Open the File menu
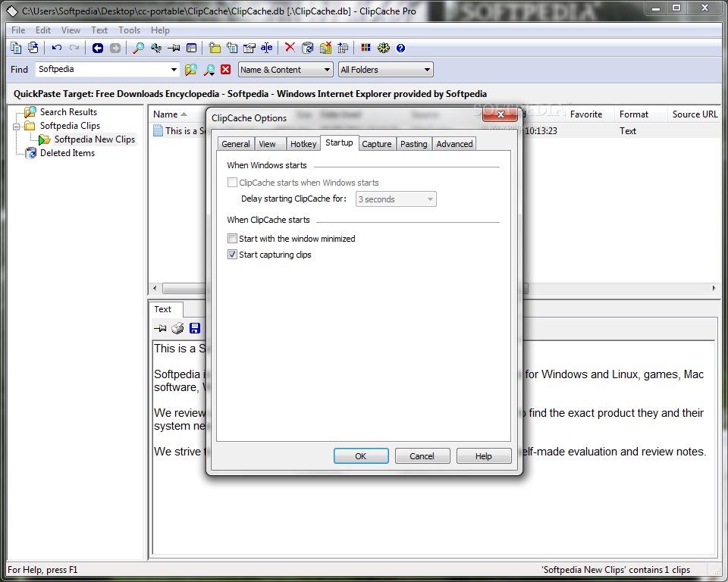The height and width of the screenshot is (582, 728). coord(18,30)
